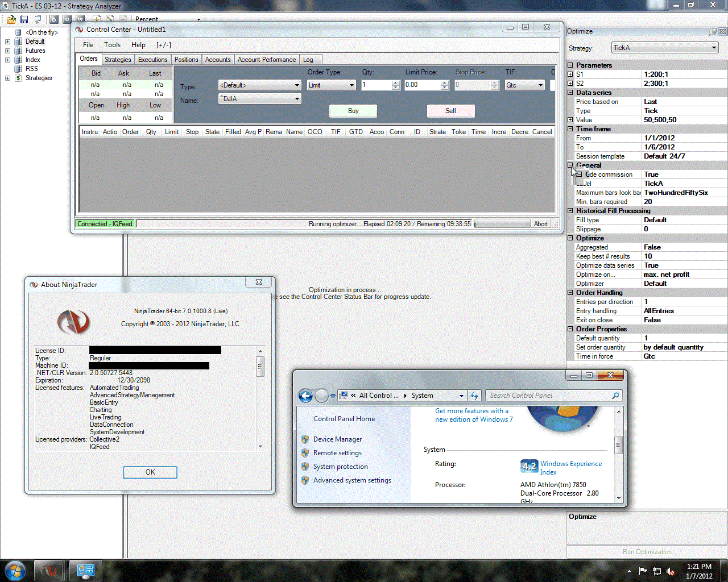Screen dimensions: 728x582
Task: Open the Tools menu in Control Center
Action: (x=112, y=45)
